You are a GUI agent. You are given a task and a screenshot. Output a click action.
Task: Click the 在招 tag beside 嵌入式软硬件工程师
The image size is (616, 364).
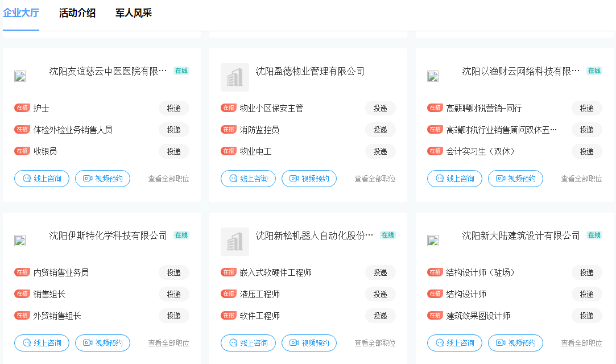pyautogui.click(x=229, y=272)
